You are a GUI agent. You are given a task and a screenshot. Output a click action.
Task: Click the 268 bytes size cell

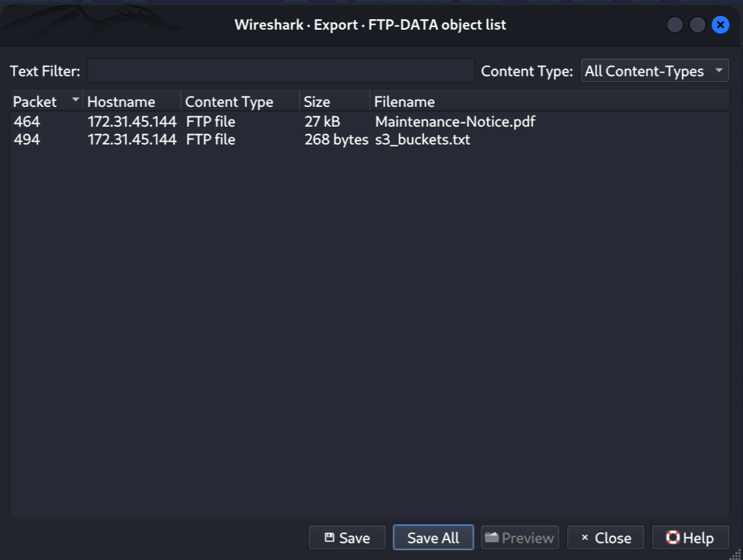[337, 140]
